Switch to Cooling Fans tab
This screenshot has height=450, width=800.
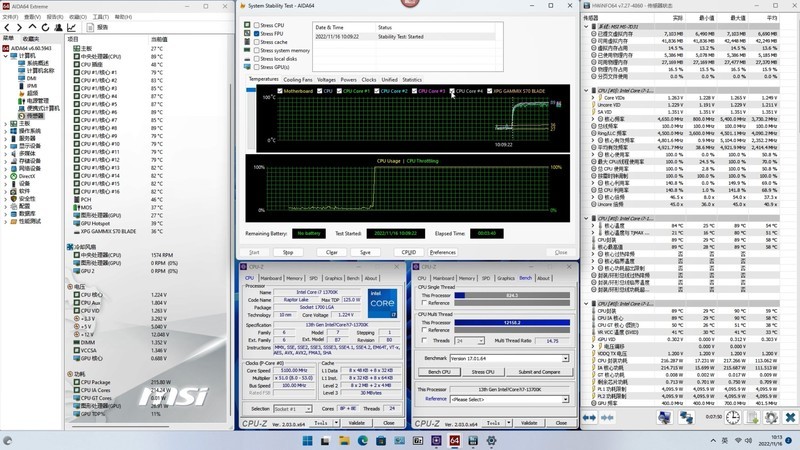pos(297,80)
